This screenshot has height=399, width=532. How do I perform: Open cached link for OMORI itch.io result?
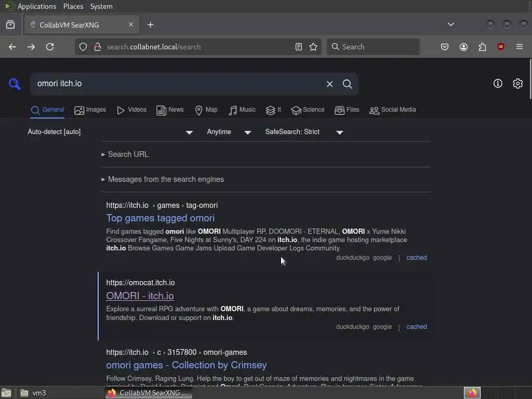417,327
